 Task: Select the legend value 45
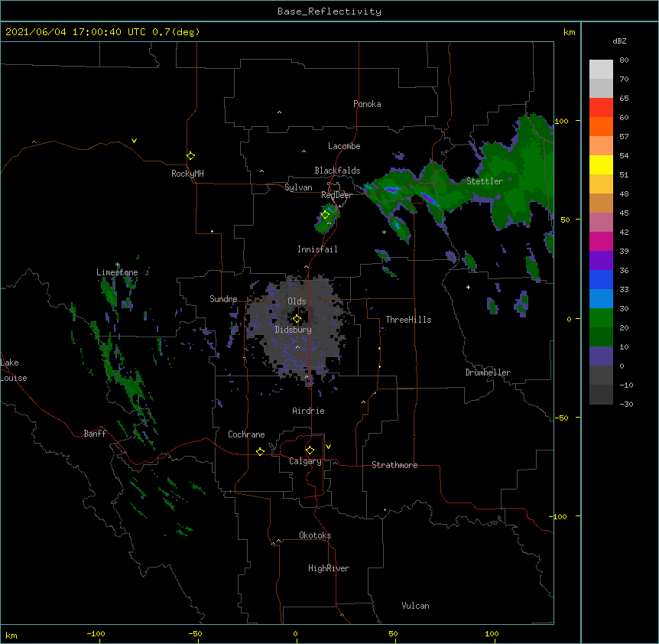624,213
